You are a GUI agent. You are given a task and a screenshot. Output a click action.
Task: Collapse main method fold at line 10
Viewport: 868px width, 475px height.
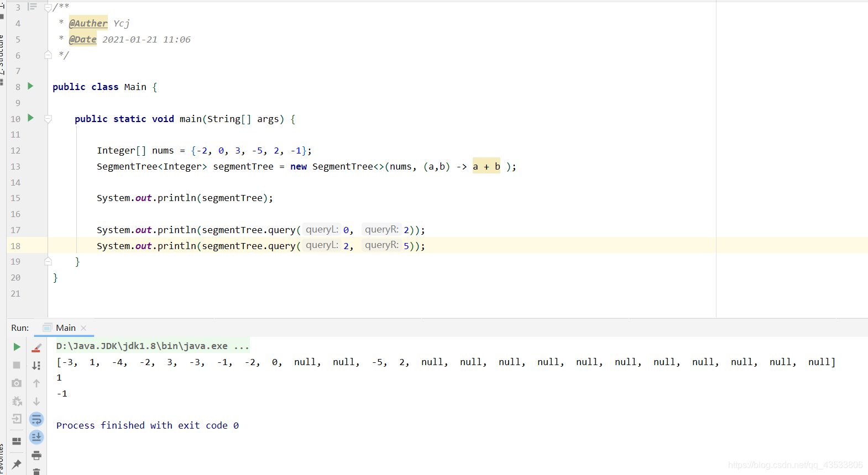point(48,119)
